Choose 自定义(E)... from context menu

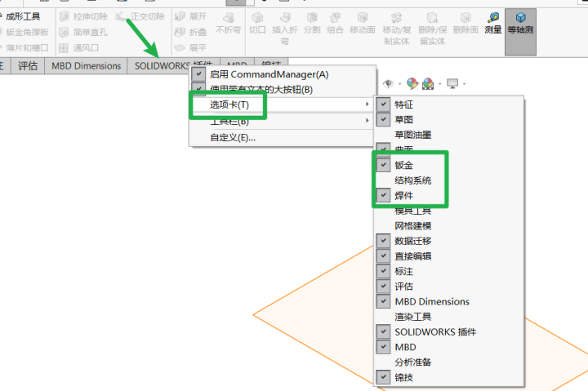[282, 138]
